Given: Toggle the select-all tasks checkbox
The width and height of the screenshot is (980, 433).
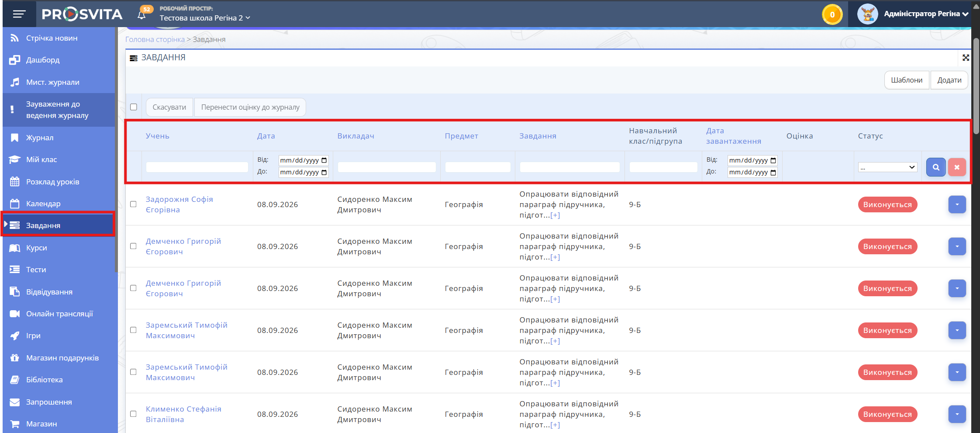Looking at the screenshot, I should (134, 107).
